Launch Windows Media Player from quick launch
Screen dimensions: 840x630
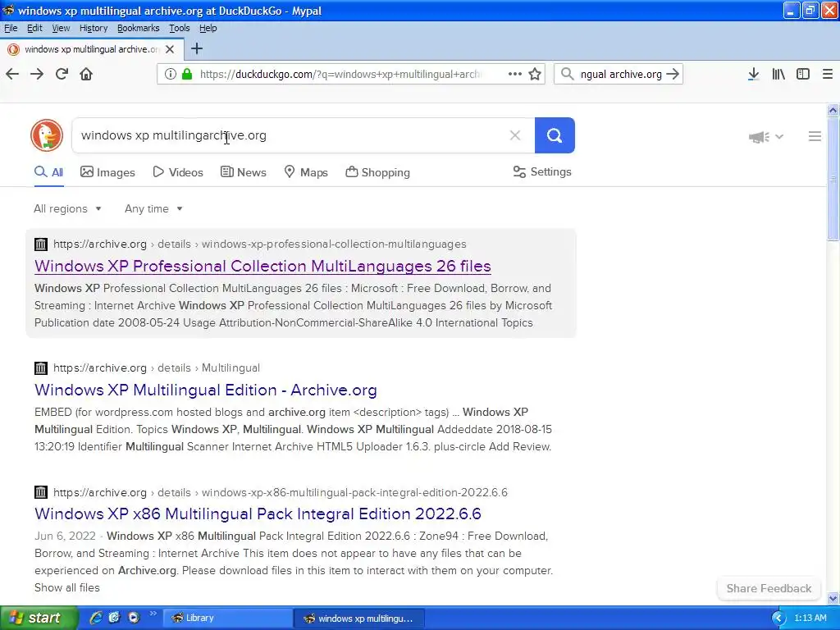tap(134, 618)
